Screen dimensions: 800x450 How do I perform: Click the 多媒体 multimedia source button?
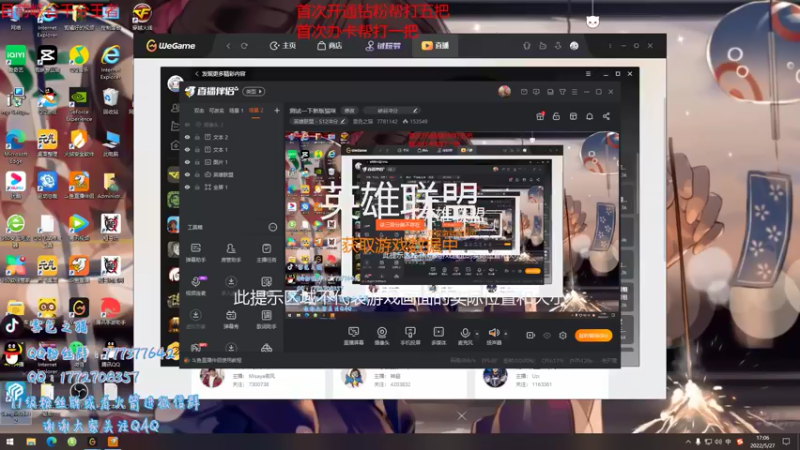point(438,336)
